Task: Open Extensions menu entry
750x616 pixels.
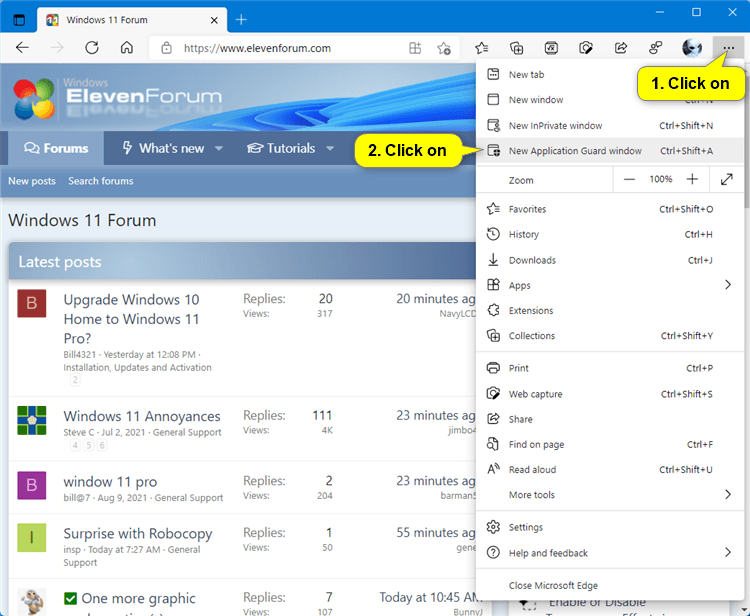Action: tap(610, 311)
